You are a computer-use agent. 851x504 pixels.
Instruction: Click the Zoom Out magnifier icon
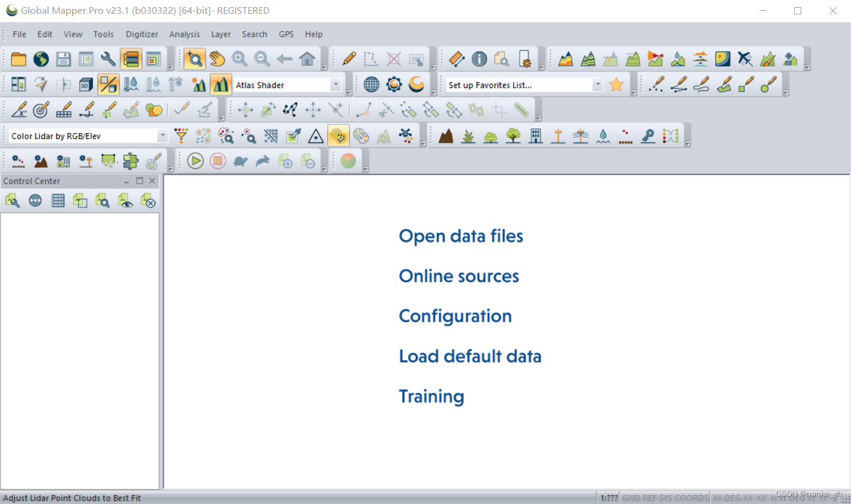pos(262,59)
